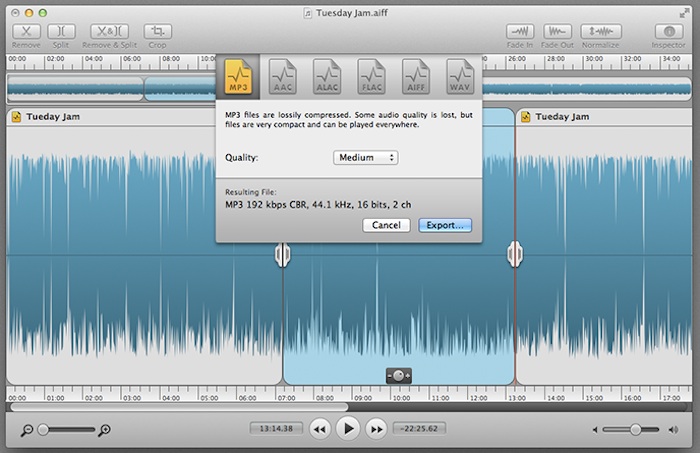The height and width of the screenshot is (453, 700).
Task: Select MP3 export format
Action: (x=238, y=77)
